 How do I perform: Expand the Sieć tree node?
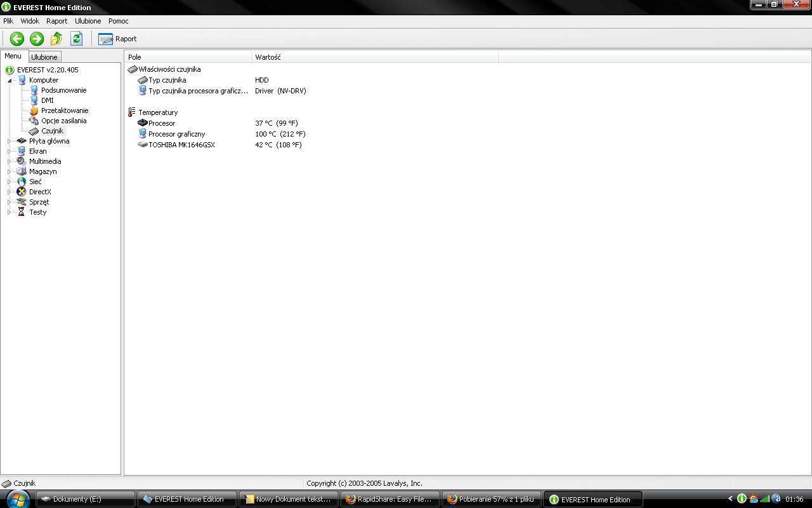(10, 182)
